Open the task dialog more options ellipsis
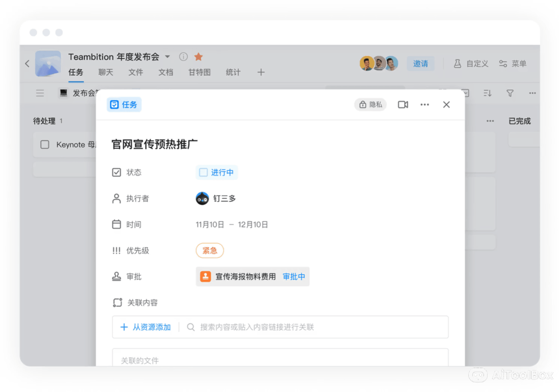This screenshot has width=559, height=392. coord(424,104)
